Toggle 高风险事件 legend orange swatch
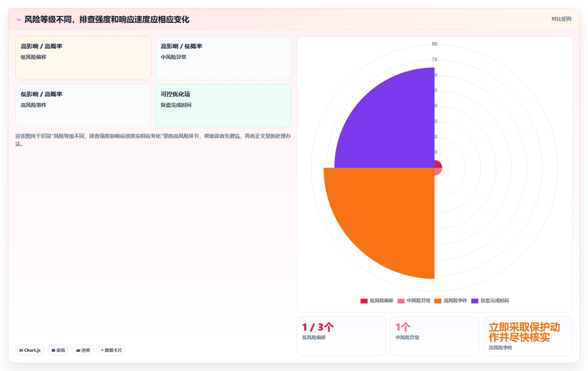 pyautogui.click(x=438, y=301)
